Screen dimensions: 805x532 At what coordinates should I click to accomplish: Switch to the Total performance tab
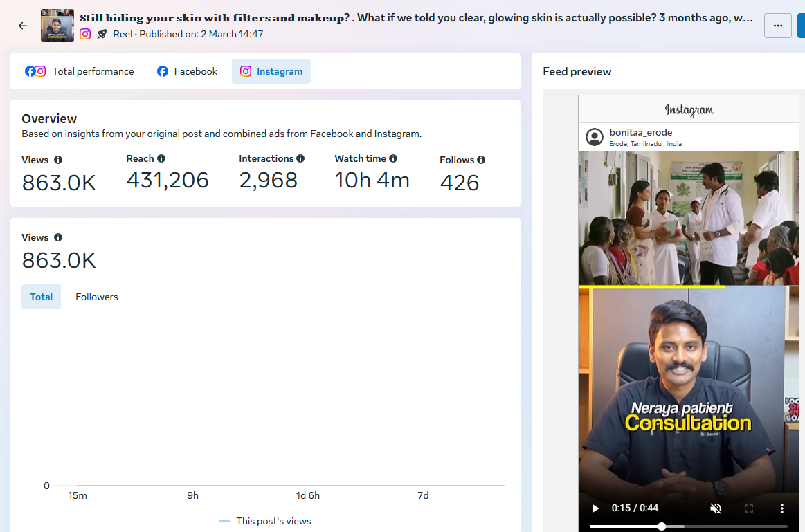[80, 71]
